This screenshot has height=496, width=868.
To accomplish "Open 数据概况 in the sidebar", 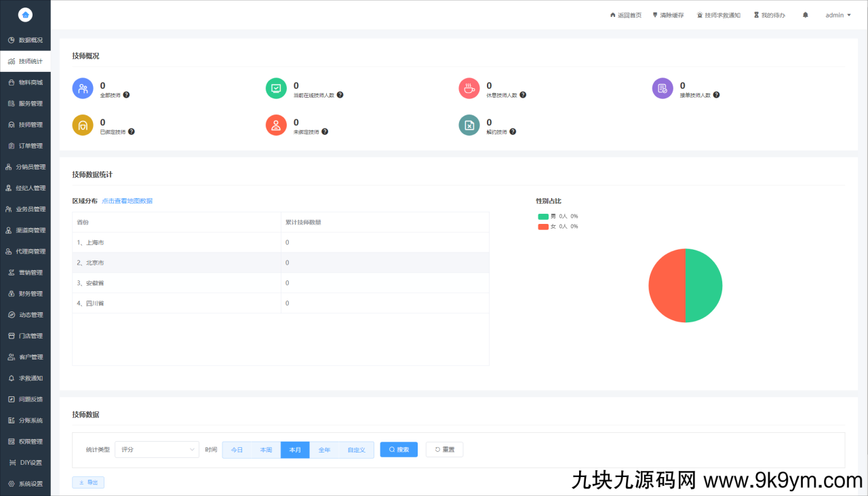I will 25,40.
